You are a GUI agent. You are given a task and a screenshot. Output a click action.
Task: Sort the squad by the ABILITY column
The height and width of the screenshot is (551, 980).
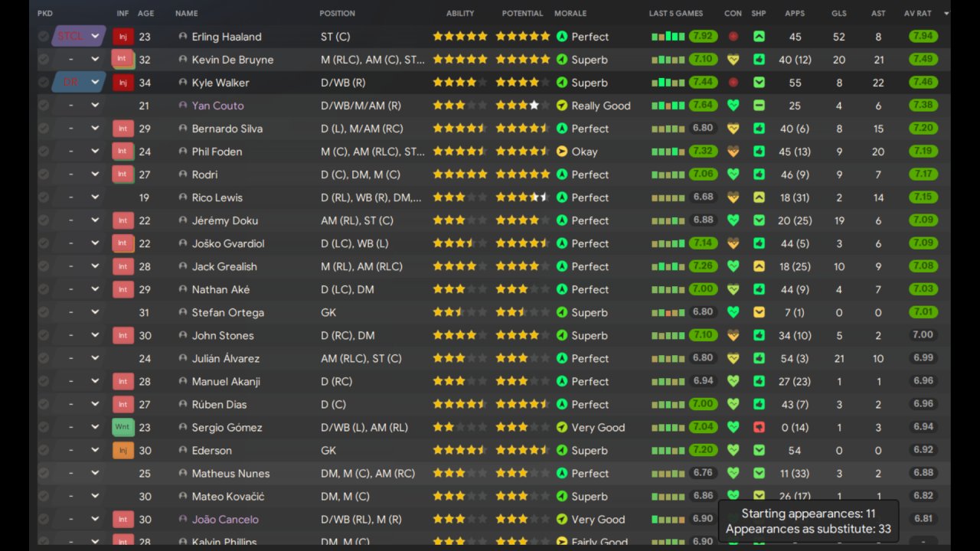pyautogui.click(x=460, y=13)
